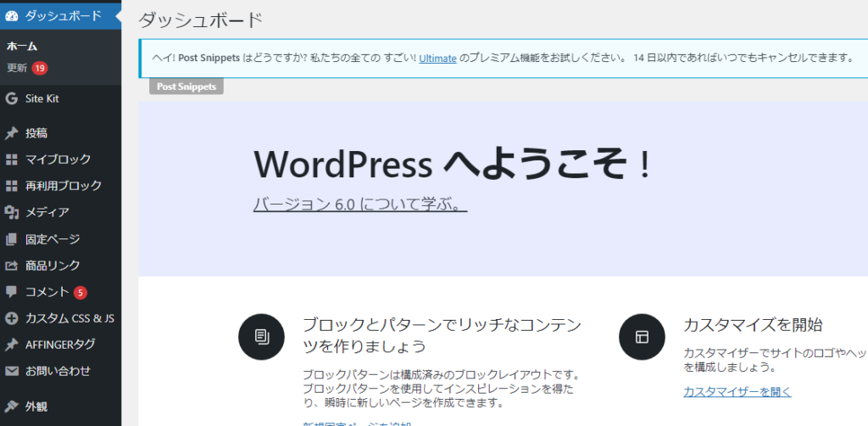Click the plus icon beside カスタム CSS & JS
Viewport: 868px width, 426px height.
click(x=12, y=318)
